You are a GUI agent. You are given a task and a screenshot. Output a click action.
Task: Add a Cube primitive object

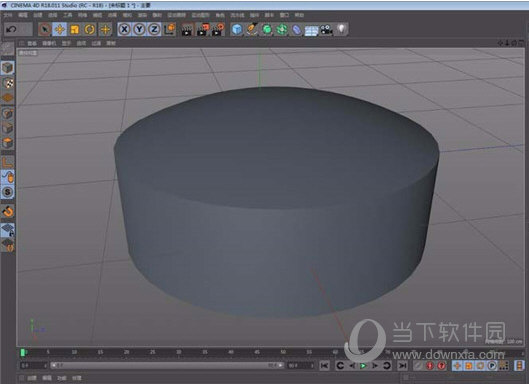[x=237, y=29]
